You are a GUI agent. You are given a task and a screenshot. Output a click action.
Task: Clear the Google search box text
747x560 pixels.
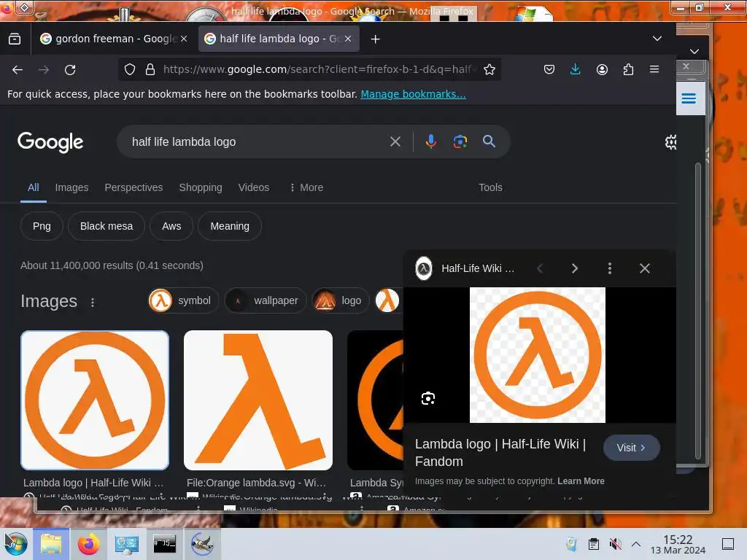(395, 141)
